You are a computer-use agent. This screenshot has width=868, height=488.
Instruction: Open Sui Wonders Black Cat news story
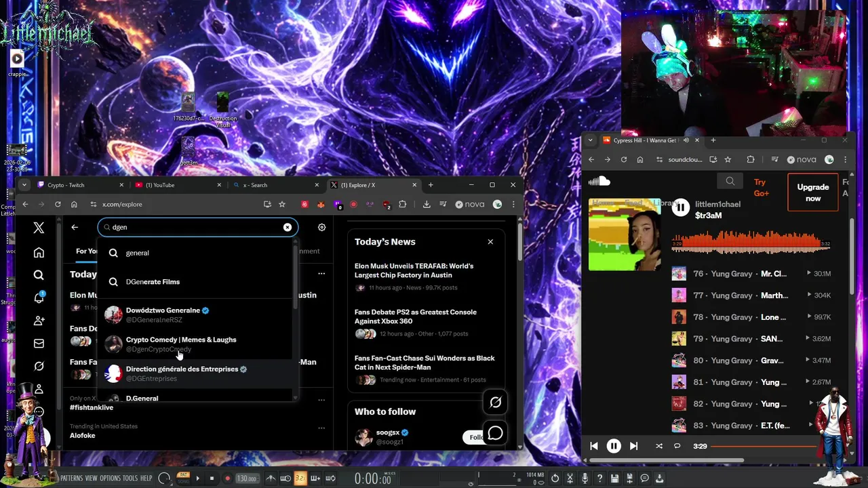[x=426, y=369]
